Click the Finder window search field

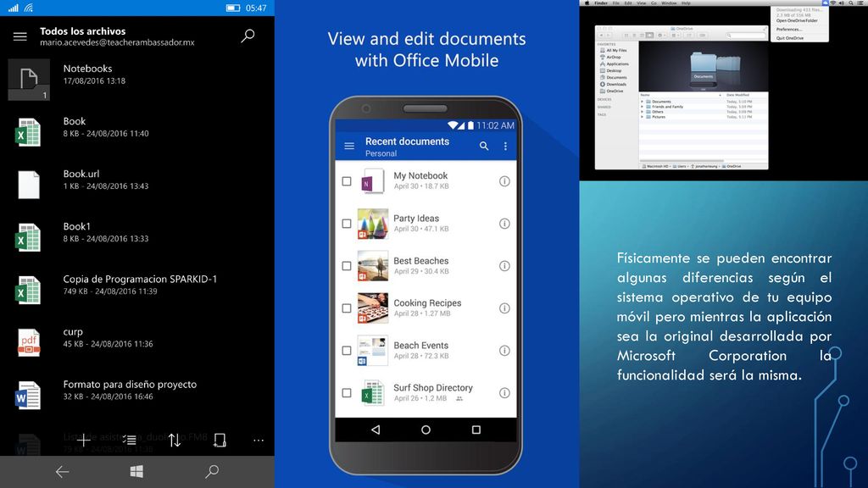746,36
